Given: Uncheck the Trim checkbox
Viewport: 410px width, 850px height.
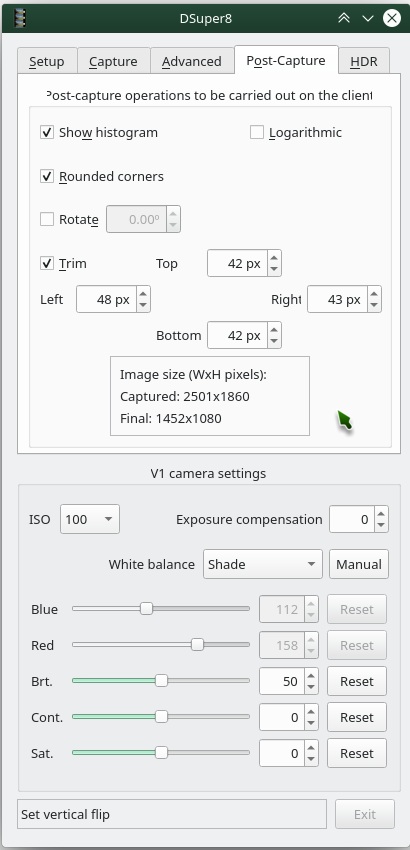Looking at the screenshot, I should (47, 263).
